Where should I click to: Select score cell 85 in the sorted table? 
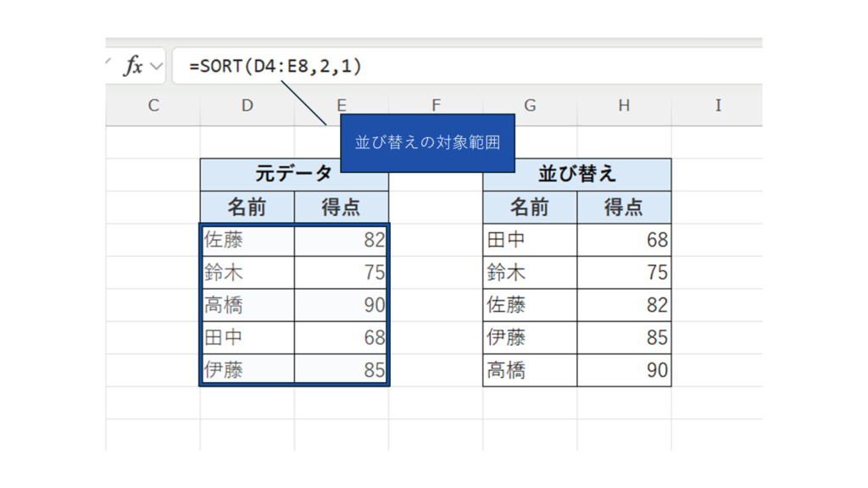tap(625, 337)
